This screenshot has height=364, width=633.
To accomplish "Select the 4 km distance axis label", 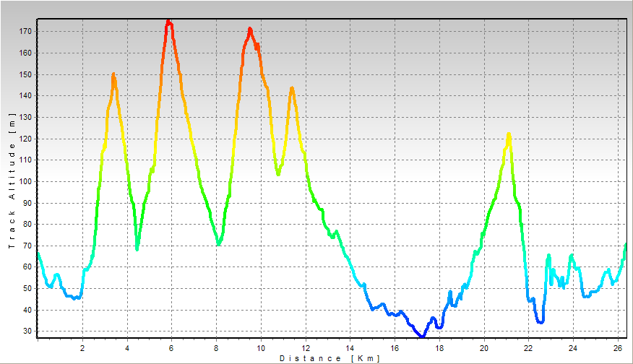I will (127, 348).
